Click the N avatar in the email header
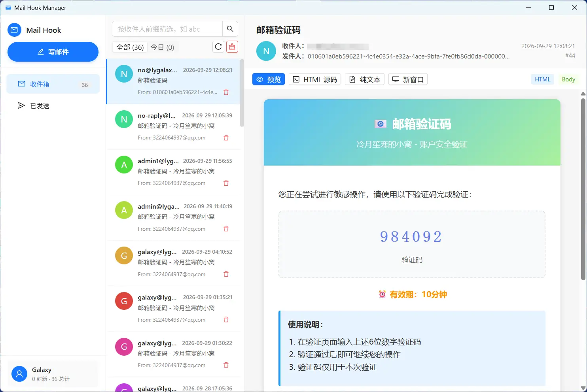The height and width of the screenshot is (392, 587). pos(266,51)
